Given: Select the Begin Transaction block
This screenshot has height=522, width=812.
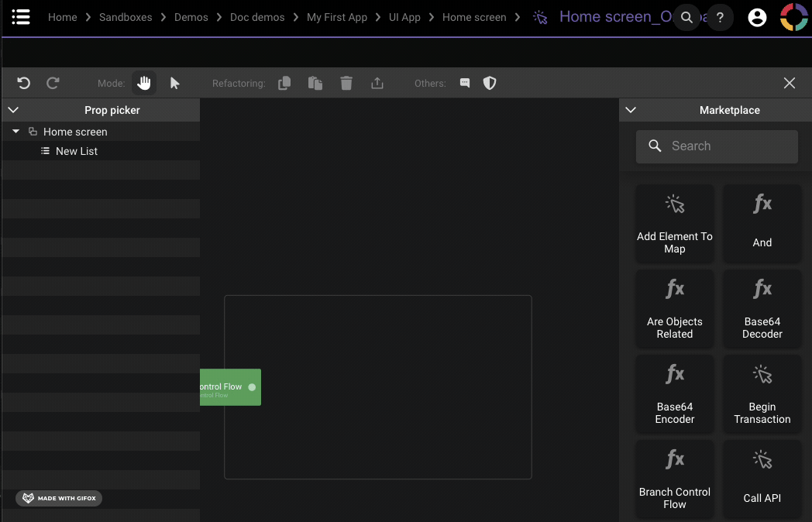Looking at the screenshot, I should click(x=762, y=393).
